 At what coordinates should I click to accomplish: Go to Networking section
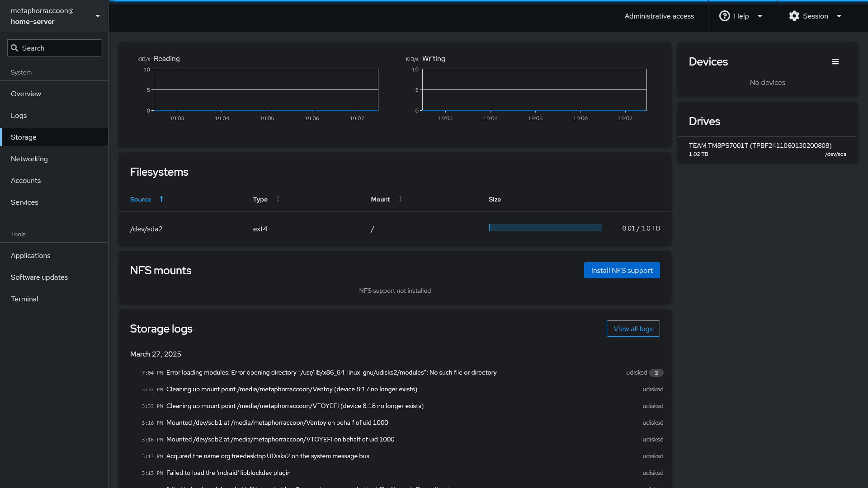coord(54,159)
